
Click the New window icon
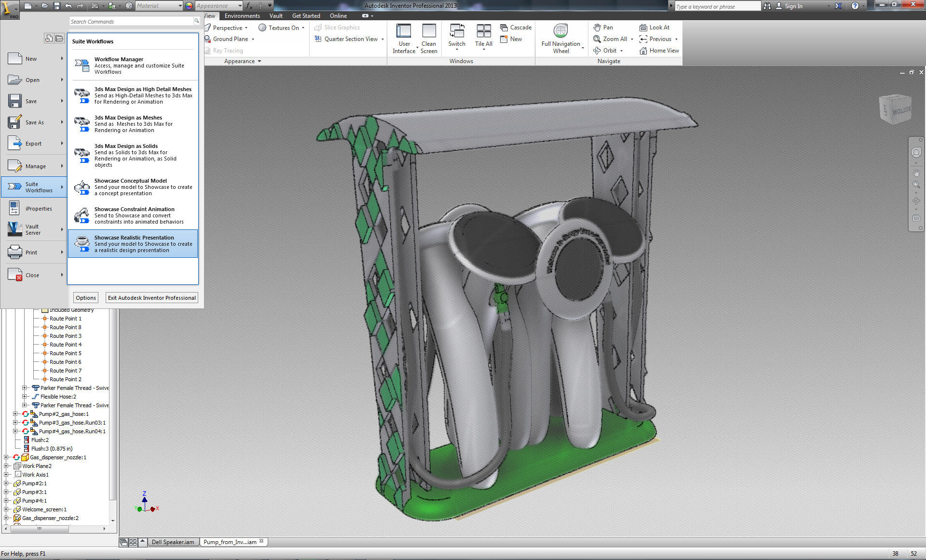(504, 39)
